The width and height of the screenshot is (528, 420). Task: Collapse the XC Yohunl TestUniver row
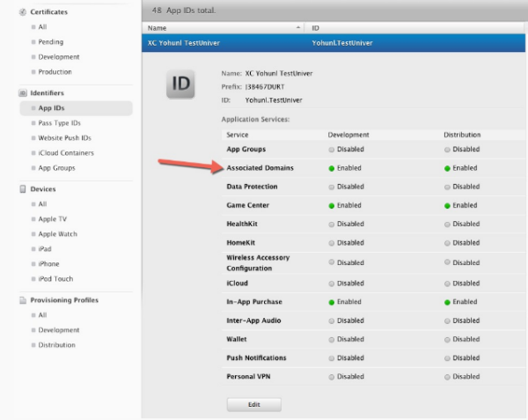(334, 43)
